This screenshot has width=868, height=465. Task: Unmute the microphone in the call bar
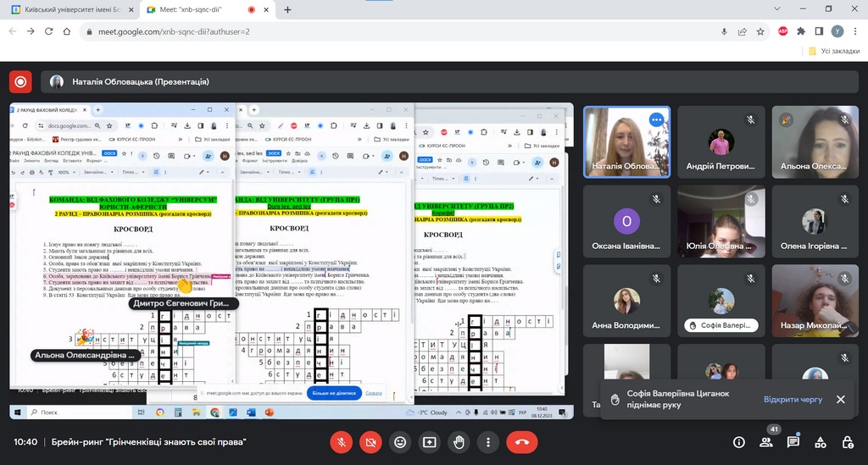342,442
